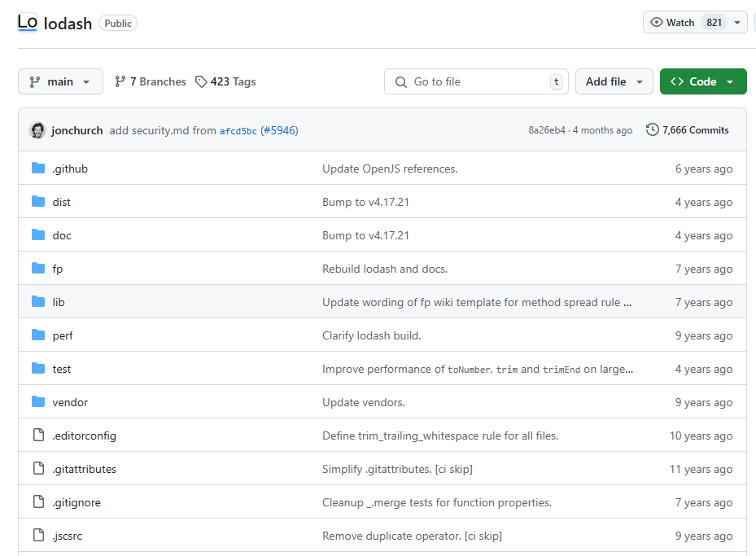The width and height of the screenshot is (756, 556).
Task: Click the .github folder icon
Action: [x=38, y=169]
